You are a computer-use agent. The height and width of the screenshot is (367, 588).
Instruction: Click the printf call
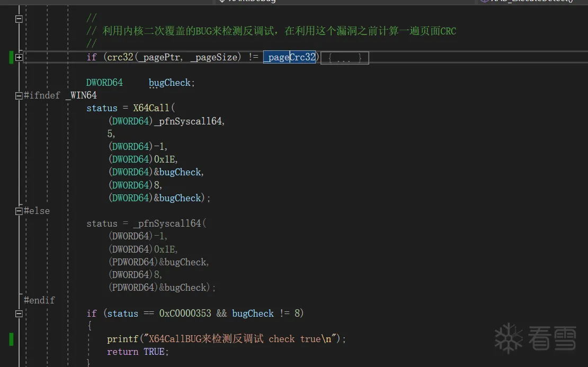(122, 339)
